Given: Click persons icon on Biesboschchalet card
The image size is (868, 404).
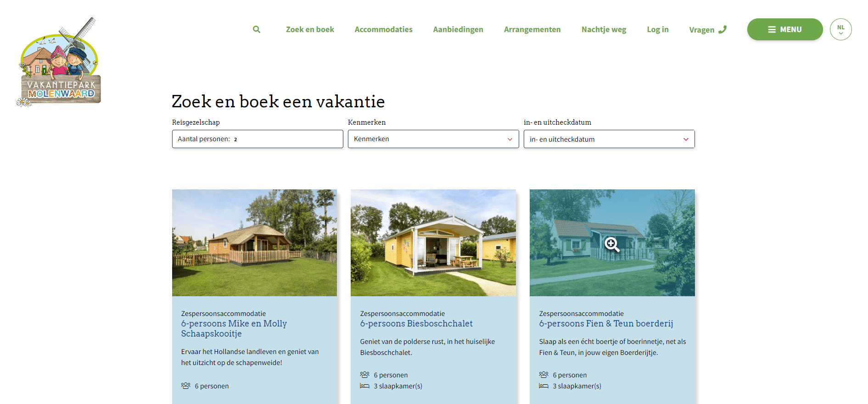Looking at the screenshot, I should tap(364, 375).
